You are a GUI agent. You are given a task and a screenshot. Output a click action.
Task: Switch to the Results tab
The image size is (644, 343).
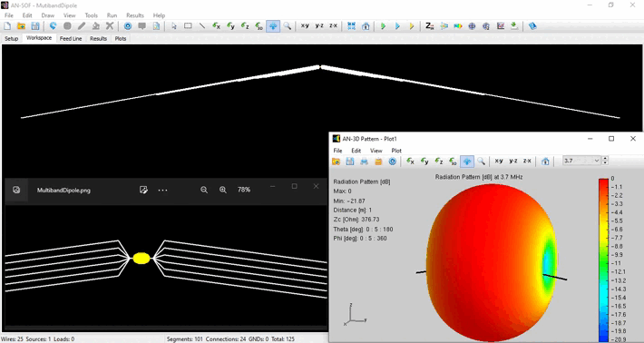pos(98,39)
